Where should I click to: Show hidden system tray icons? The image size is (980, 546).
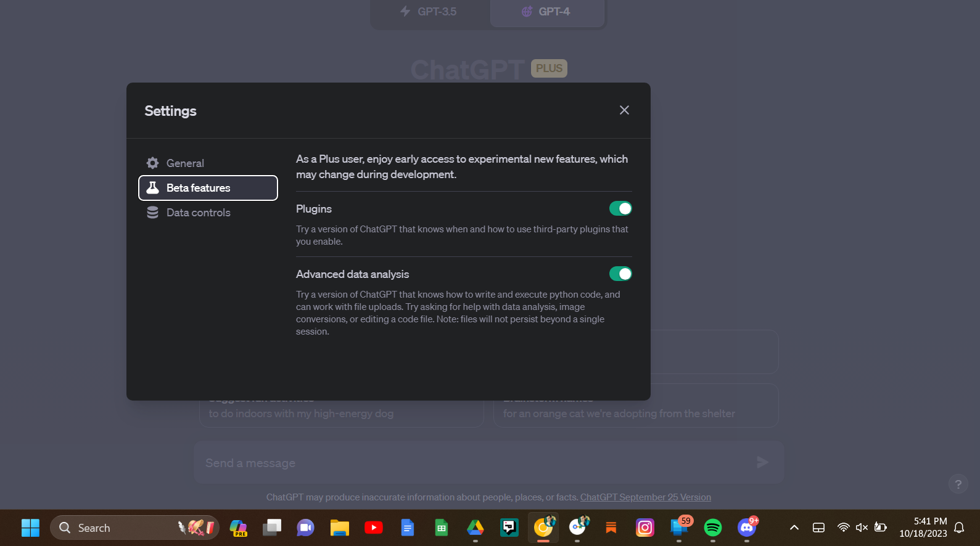[x=794, y=528]
